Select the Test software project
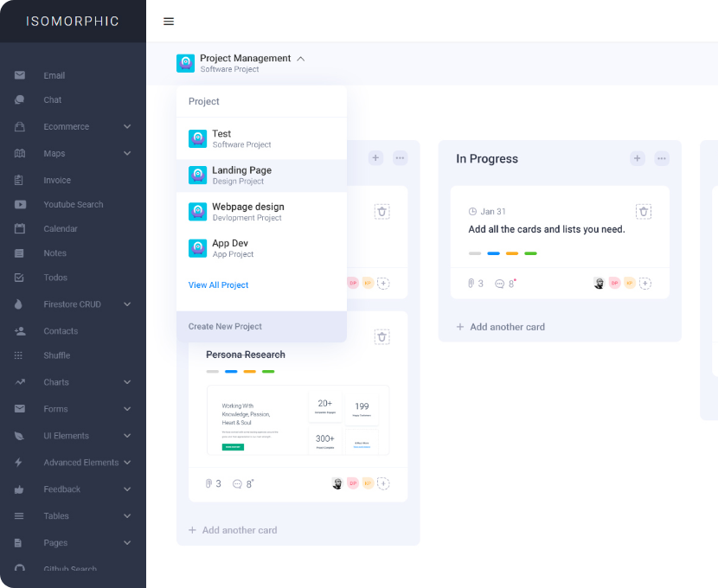Image resolution: width=718 pixels, height=588 pixels. 261,138
